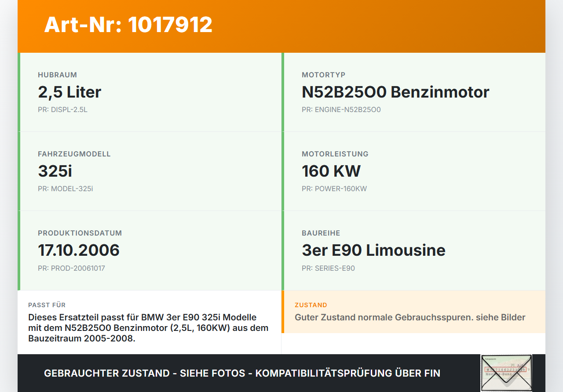Click the Baureihe 3er E90 Limousine value
This screenshot has height=392, width=563.
373,250
